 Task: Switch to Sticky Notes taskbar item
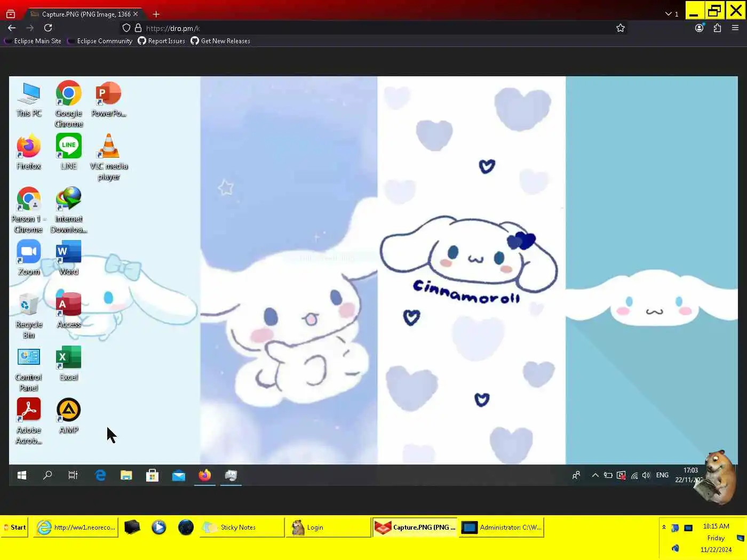coord(242,527)
